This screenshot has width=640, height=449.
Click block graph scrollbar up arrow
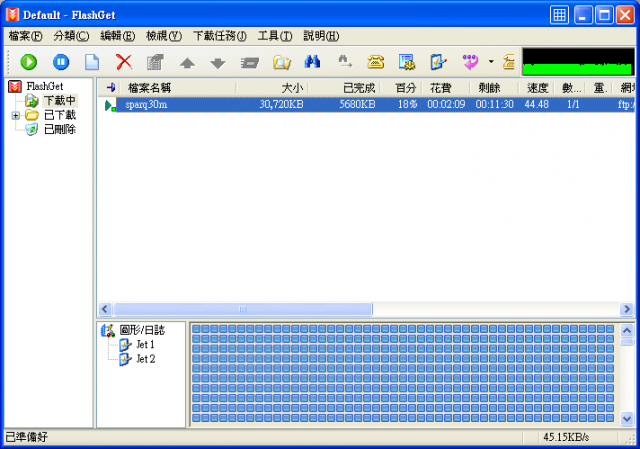click(627, 330)
